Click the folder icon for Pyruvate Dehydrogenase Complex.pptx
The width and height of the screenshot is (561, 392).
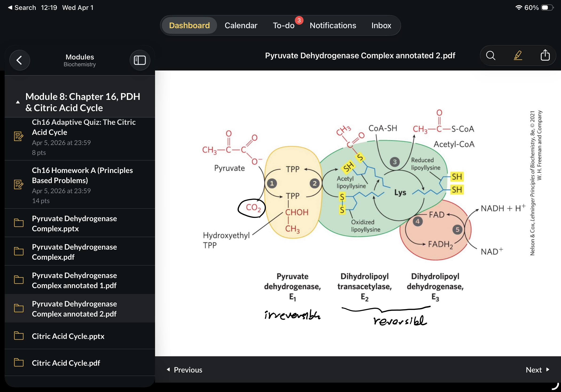19,223
